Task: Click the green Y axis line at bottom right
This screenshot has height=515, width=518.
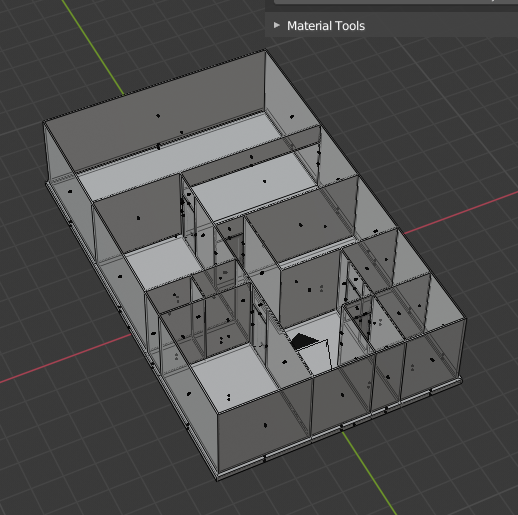Action: 369,473
